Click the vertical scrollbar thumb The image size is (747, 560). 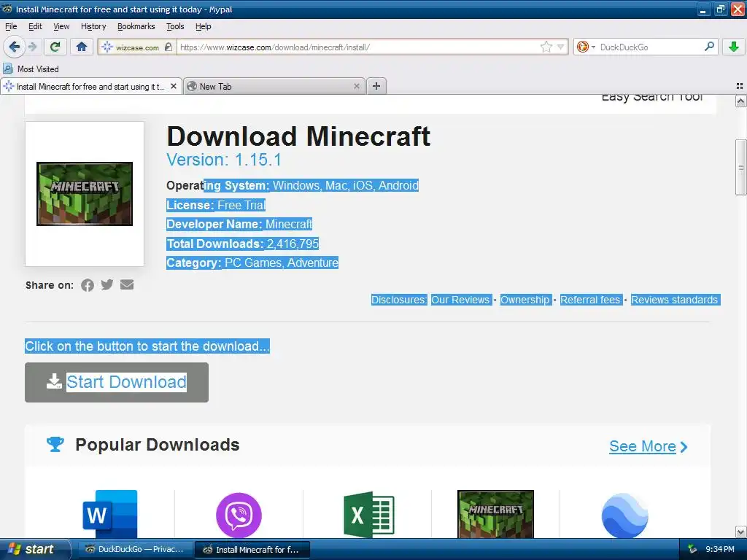[x=740, y=167]
